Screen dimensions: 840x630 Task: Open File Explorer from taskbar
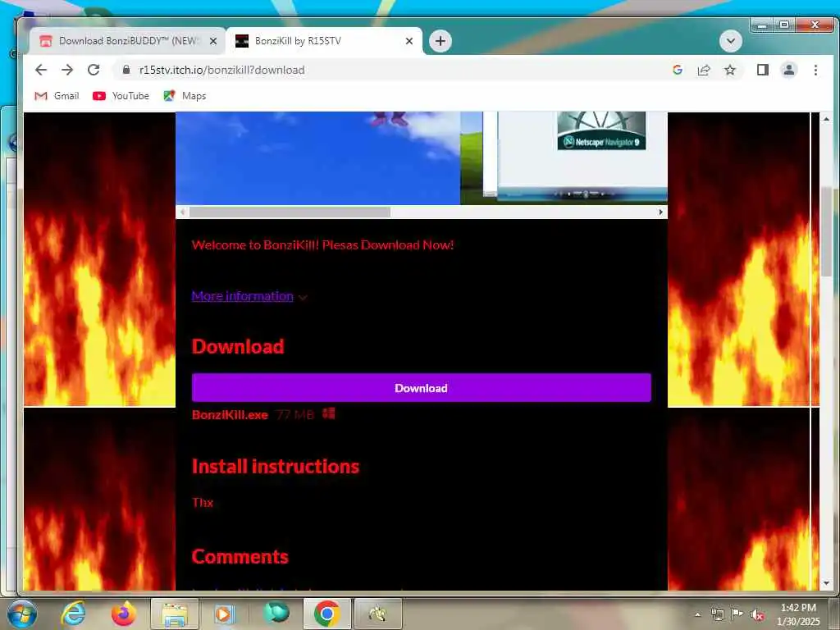tap(175, 614)
